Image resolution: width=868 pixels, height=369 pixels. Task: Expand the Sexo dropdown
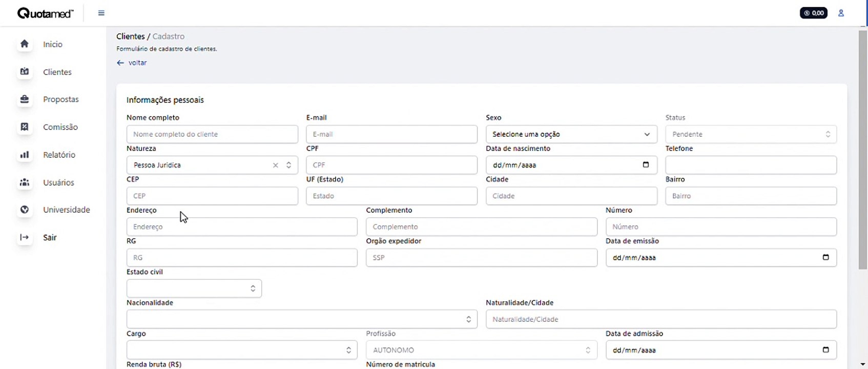tap(571, 134)
